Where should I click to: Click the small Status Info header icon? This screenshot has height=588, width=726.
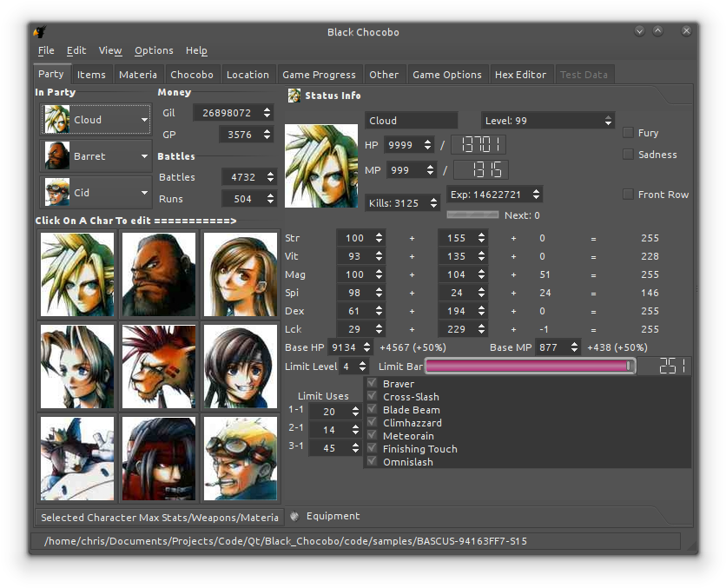[x=294, y=96]
